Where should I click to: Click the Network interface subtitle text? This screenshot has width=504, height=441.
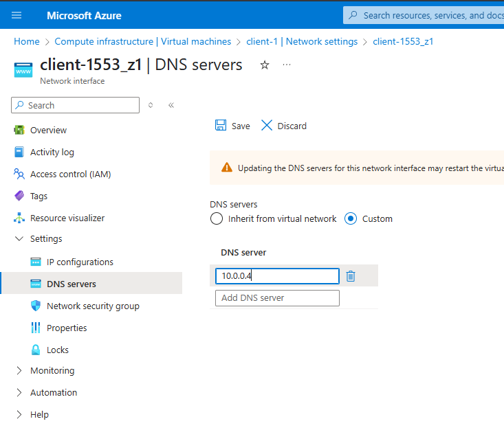tap(72, 81)
